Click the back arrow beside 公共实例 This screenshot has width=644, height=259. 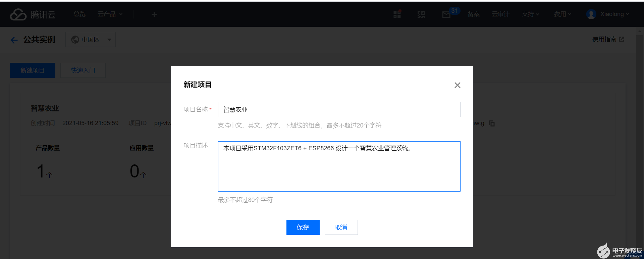click(x=14, y=40)
